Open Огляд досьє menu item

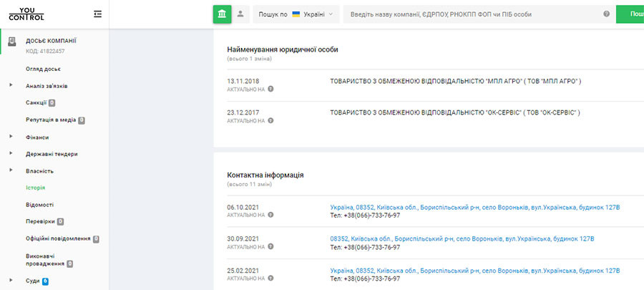[x=43, y=69]
